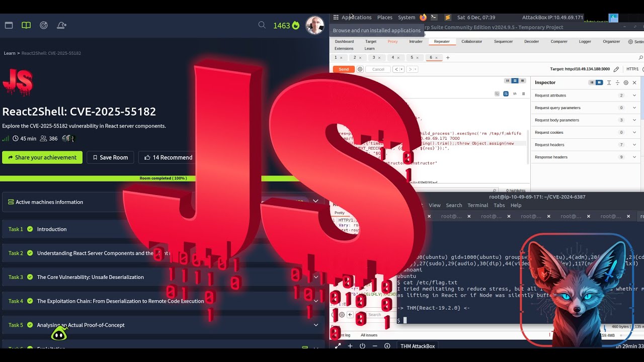Open Burp Intruder tab

(416, 42)
